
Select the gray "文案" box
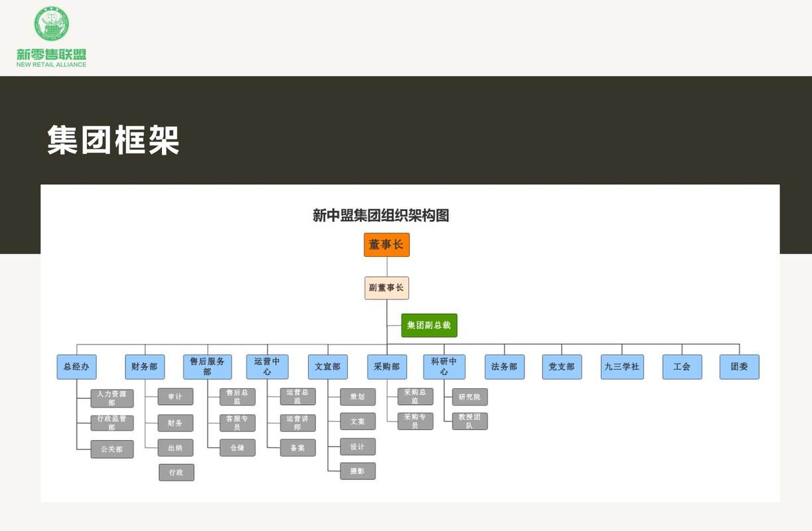click(x=358, y=421)
